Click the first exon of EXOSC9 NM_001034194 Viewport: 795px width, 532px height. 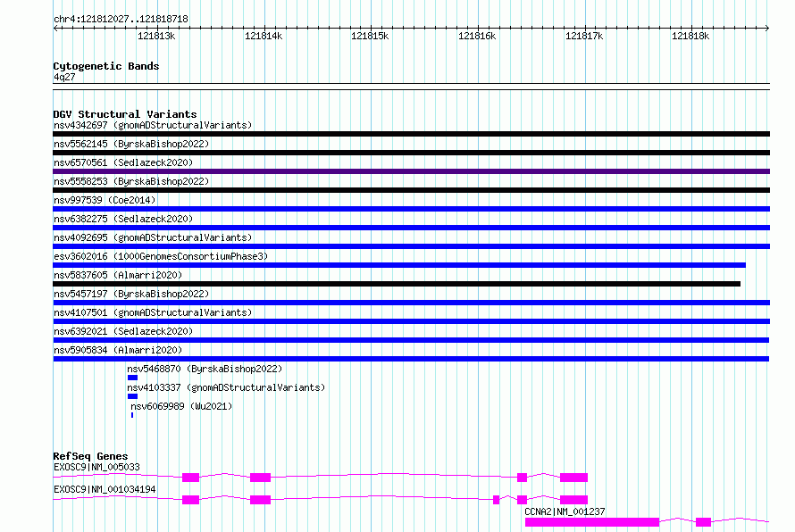[190, 500]
